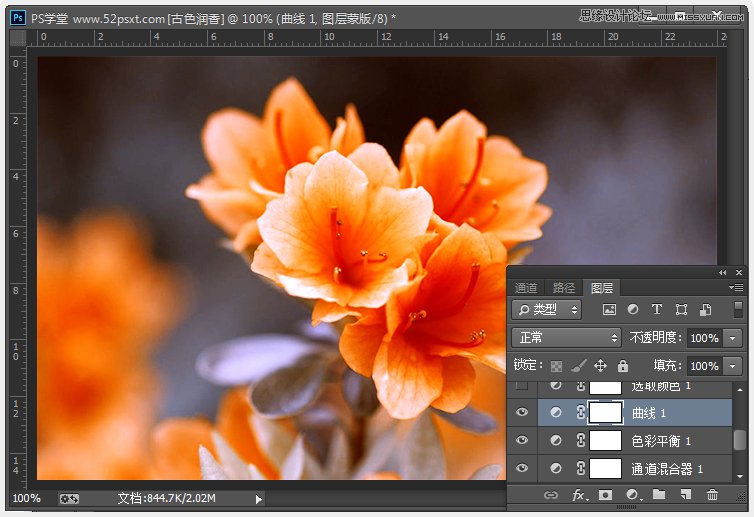Close the layers panel with X
Screen dimensions: 754x517
click(739, 273)
